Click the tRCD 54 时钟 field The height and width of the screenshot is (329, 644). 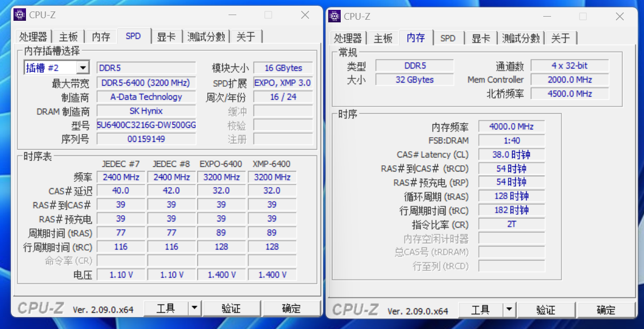click(512, 168)
